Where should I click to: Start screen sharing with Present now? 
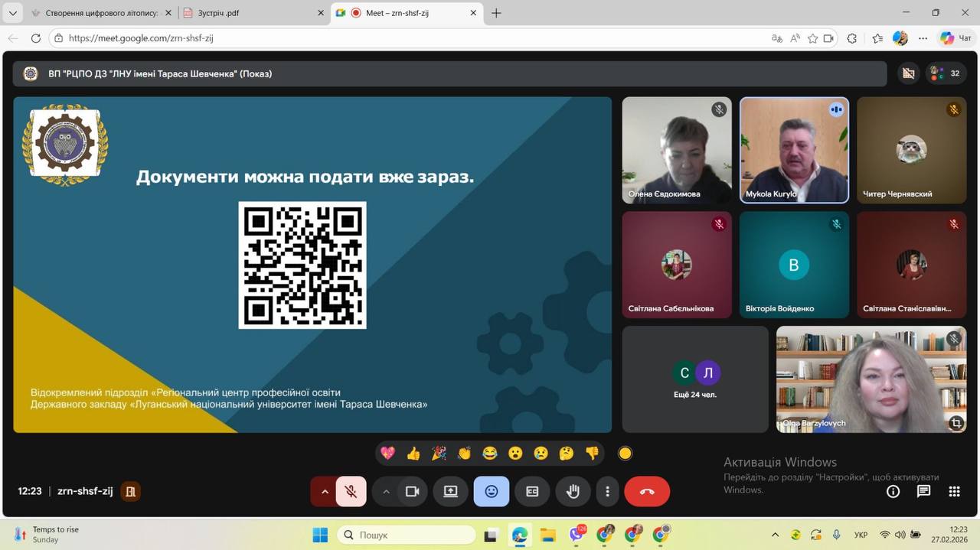(450, 491)
